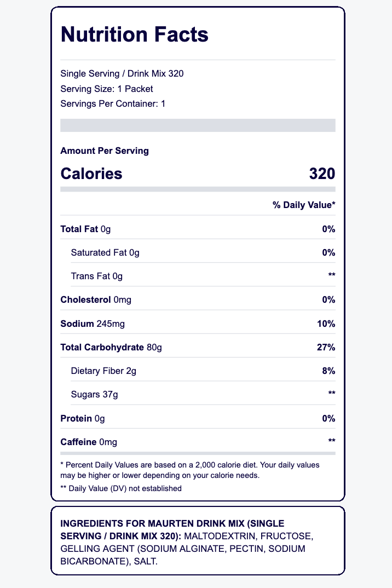Select the Total Carbohydrate 80g row label
Image resolution: width=392 pixels, height=588 pixels.
111,347
